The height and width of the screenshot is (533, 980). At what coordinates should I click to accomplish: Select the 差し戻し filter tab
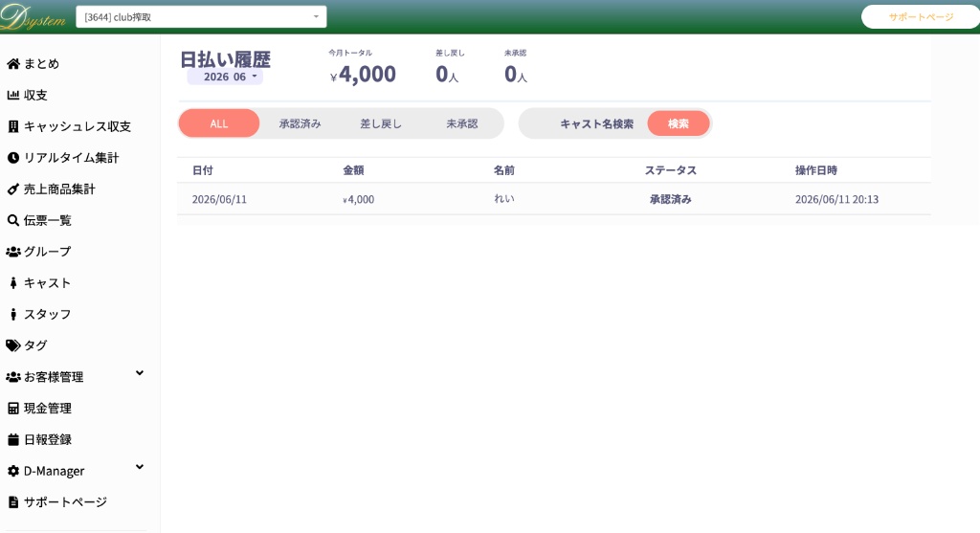coord(381,123)
